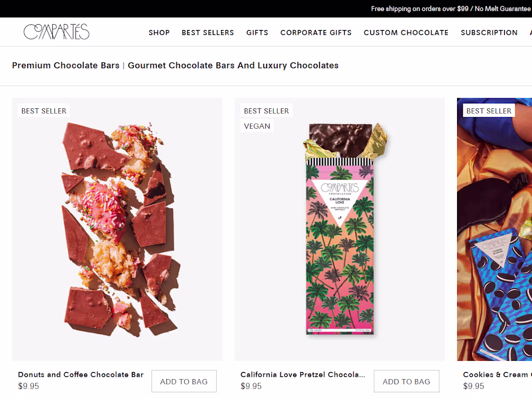Open the account icon at top right
Screen dimensions: 532x399
tap(530, 32)
